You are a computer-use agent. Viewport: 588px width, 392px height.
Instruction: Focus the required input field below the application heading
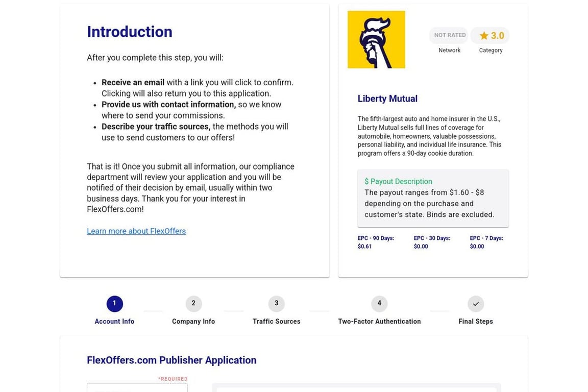[137, 388]
